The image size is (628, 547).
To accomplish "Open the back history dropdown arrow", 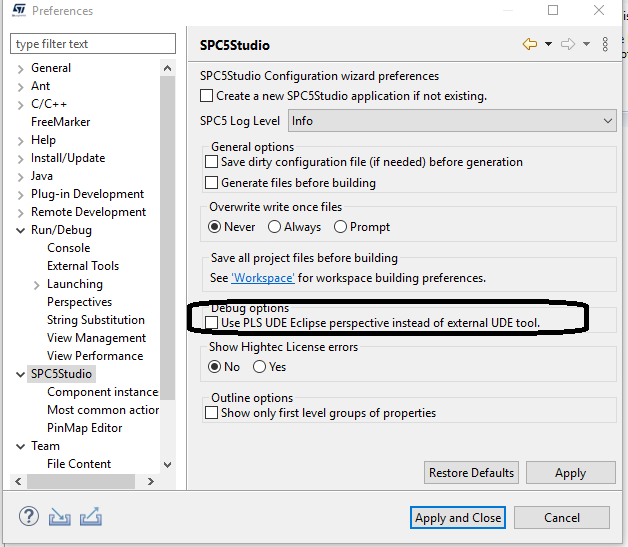I will (x=548, y=44).
